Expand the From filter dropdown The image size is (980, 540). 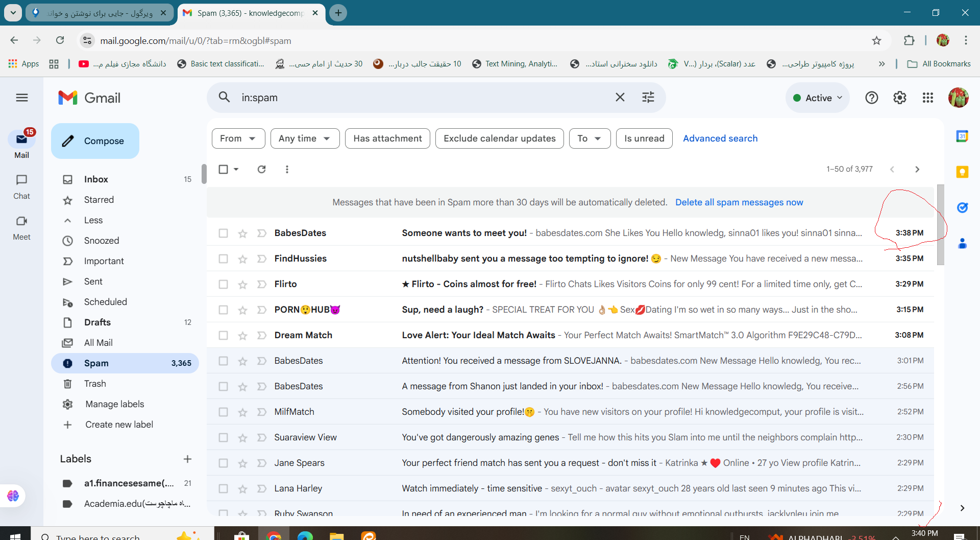[x=238, y=138]
